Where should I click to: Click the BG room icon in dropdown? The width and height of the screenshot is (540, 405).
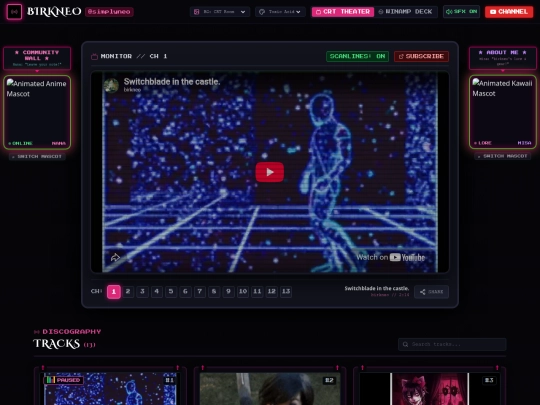[197, 12]
